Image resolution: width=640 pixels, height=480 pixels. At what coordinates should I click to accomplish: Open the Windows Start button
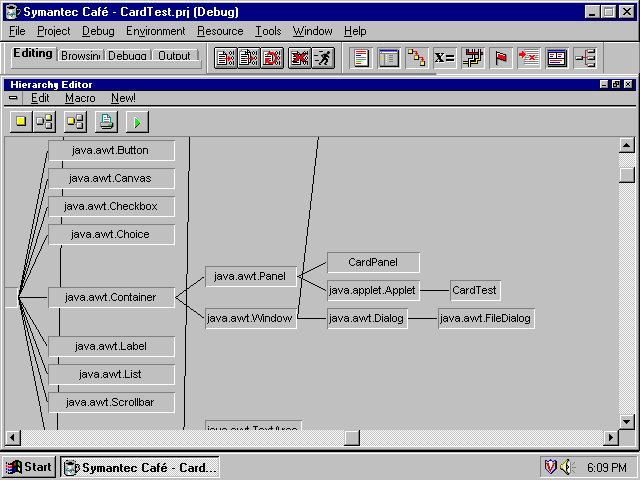[29, 467]
